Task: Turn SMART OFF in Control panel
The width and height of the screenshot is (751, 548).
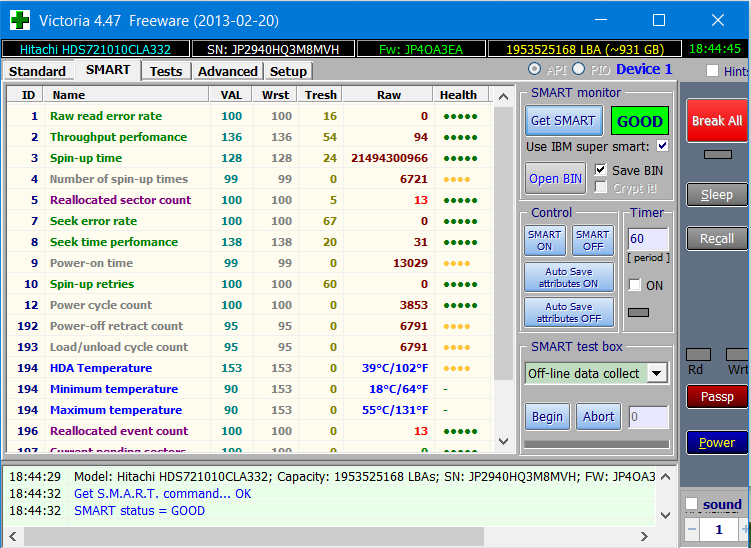Action: [x=592, y=241]
